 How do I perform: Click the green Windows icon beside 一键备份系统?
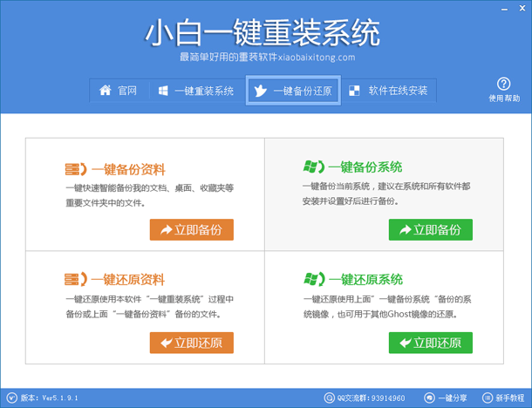(x=314, y=167)
